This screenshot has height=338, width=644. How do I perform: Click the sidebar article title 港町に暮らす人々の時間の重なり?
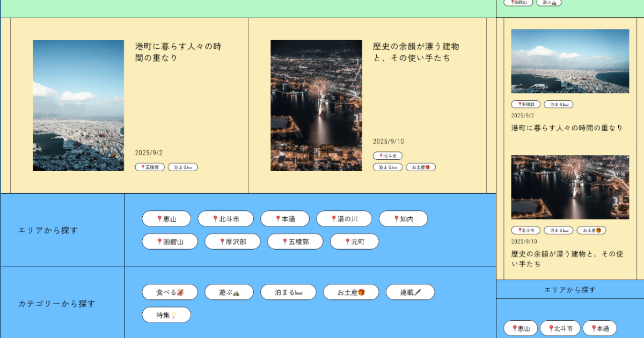coord(567,128)
